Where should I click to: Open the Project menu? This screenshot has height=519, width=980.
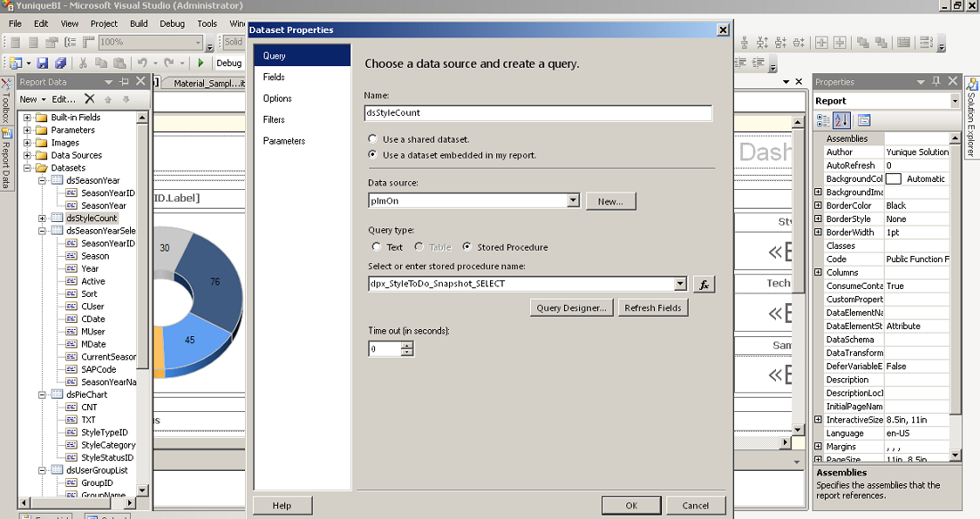point(103,23)
